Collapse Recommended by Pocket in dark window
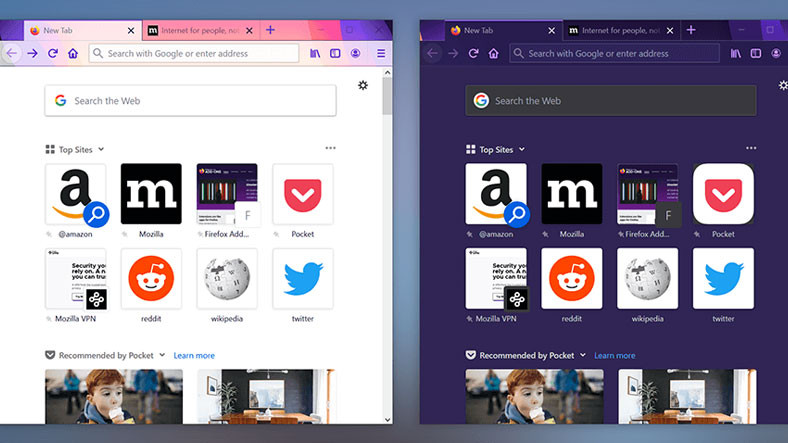The width and height of the screenshot is (788, 443). 582,355
